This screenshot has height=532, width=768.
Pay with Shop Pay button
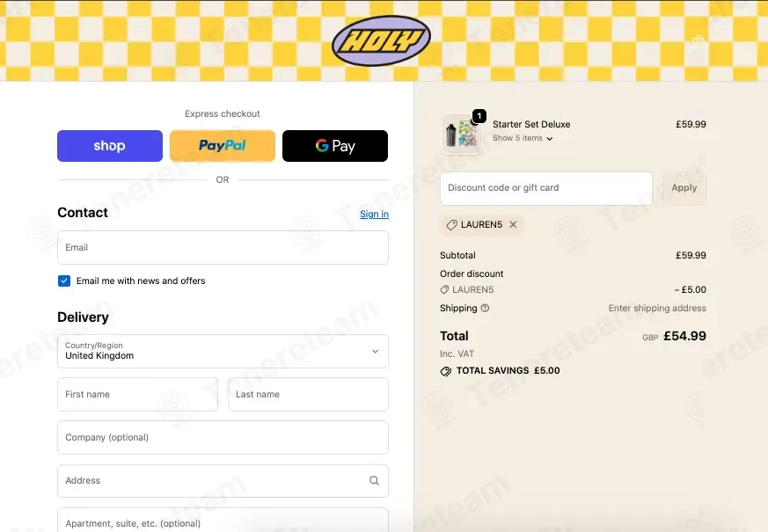110,146
